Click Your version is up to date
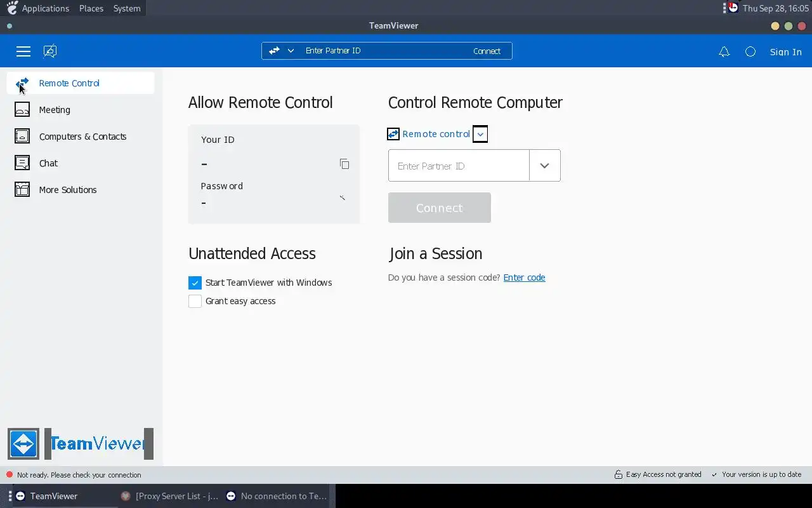 point(761,474)
